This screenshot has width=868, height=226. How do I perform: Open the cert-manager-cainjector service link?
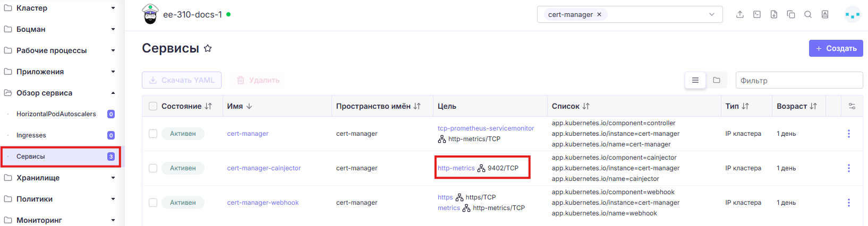click(264, 168)
